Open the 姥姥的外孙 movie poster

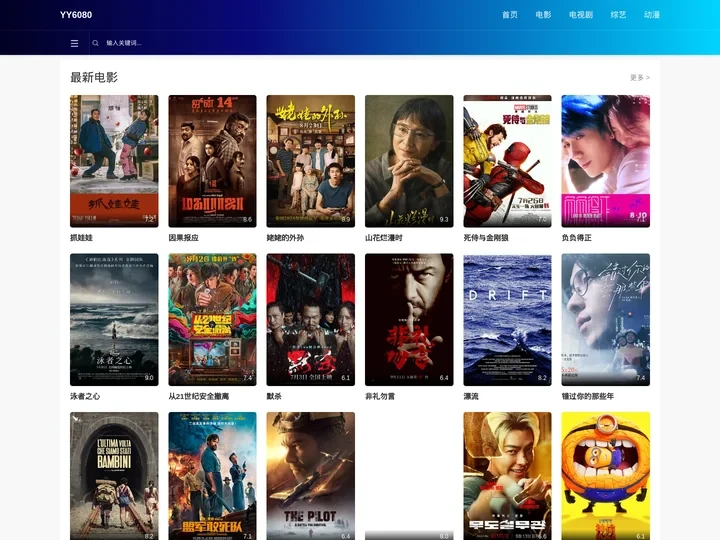[x=310, y=161]
